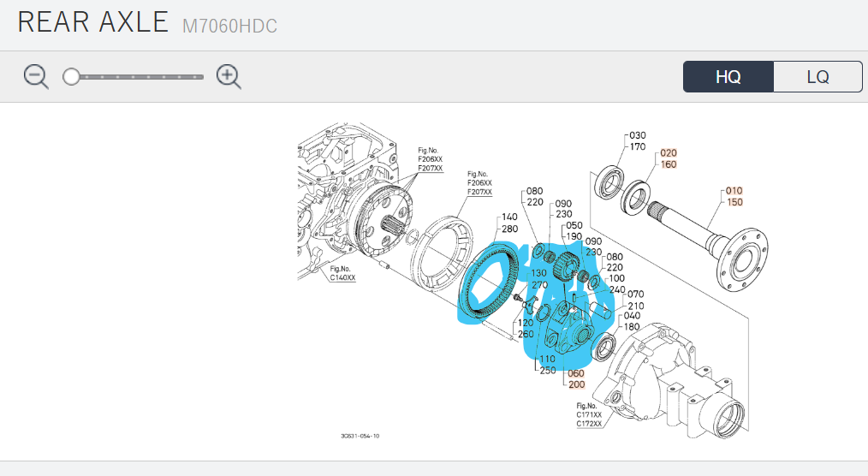Image resolution: width=868 pixels, height=476 pixels.
Task: Select part callout 040 near the bearing
Action: [634, 316]
